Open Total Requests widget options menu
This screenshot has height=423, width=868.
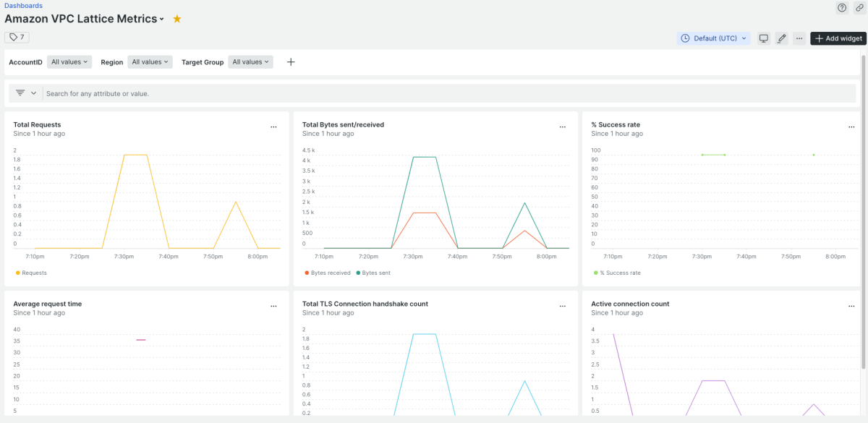pos(273,127)
